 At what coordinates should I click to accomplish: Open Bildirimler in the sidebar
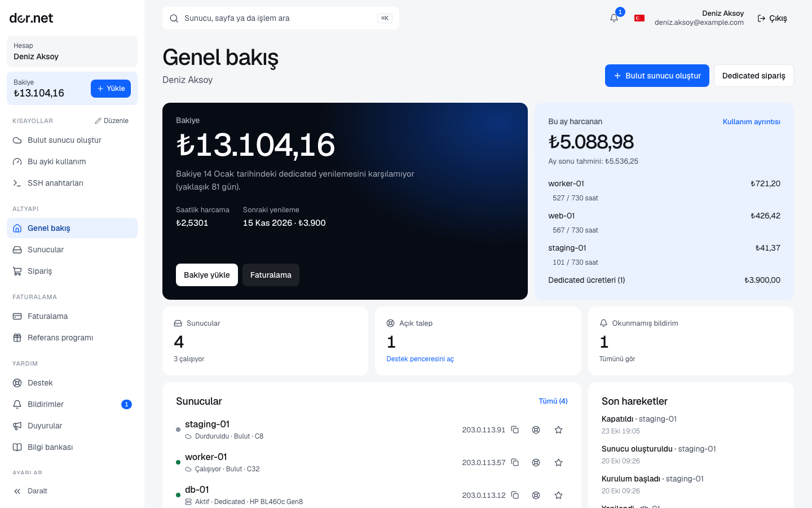point(72,404)
